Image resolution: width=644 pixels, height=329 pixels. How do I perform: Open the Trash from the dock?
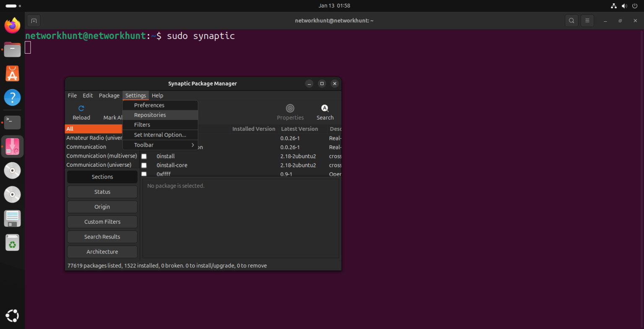12,242
